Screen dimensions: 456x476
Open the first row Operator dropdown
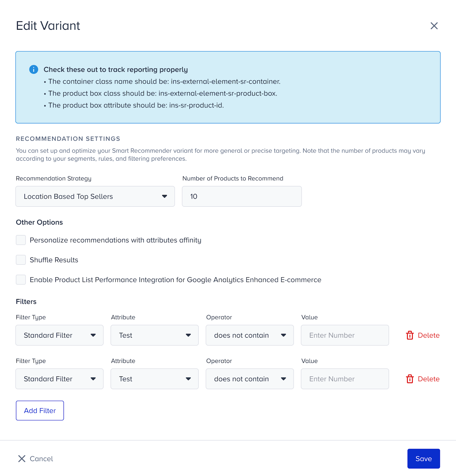(250, 335)
